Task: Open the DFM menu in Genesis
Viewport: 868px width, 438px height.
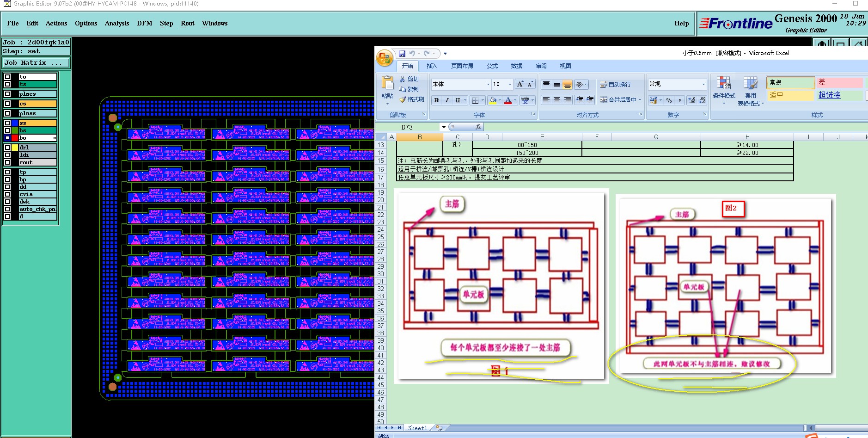Action: (145, 23)
